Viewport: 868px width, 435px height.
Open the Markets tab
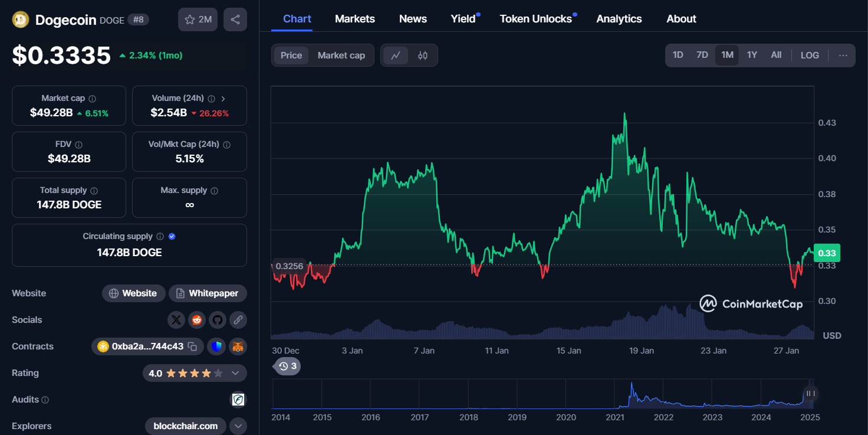pos(355,19)
